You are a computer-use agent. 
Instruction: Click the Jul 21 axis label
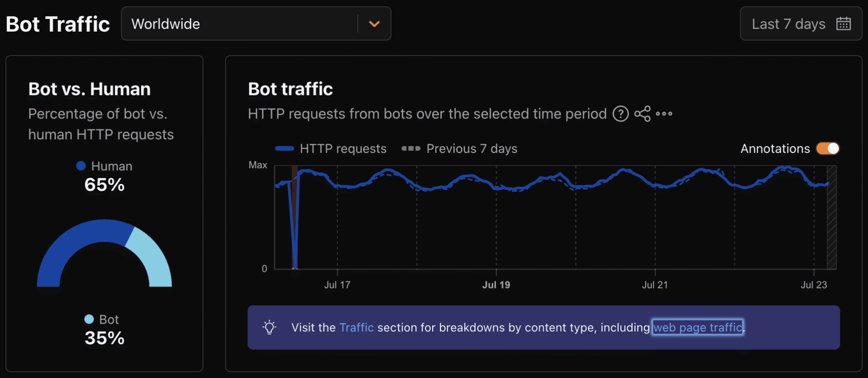pyautogui.click(x=655, y=285)
